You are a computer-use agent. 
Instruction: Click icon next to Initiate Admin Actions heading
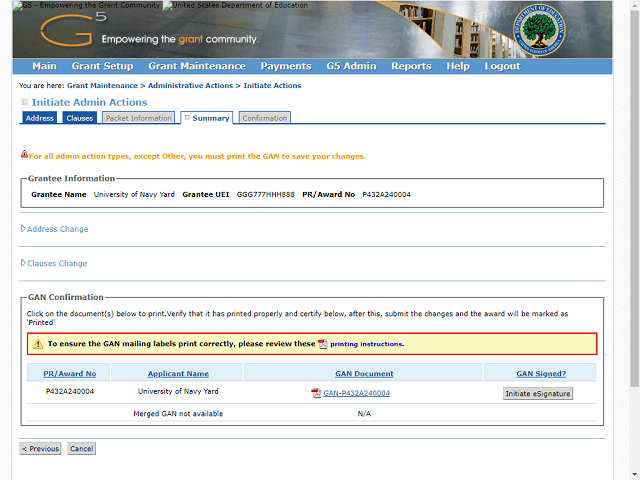click(x=24, y=102)
